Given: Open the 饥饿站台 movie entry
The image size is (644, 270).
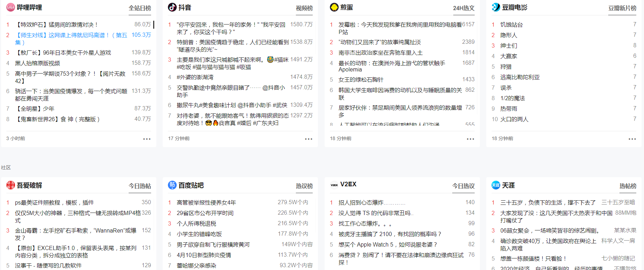Looking at the screenshot, I should [x=512, y=25].
